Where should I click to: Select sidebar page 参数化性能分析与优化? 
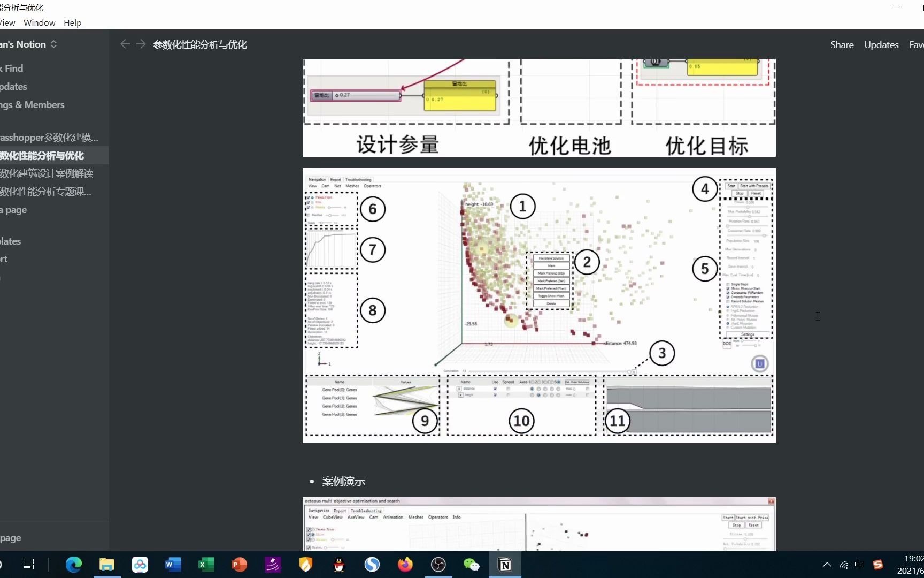[53, 156]
